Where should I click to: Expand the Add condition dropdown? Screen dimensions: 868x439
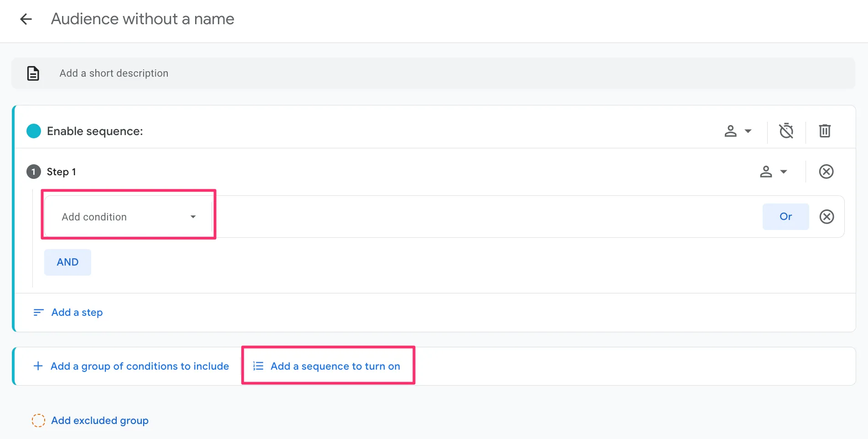[x=129, y=217]
